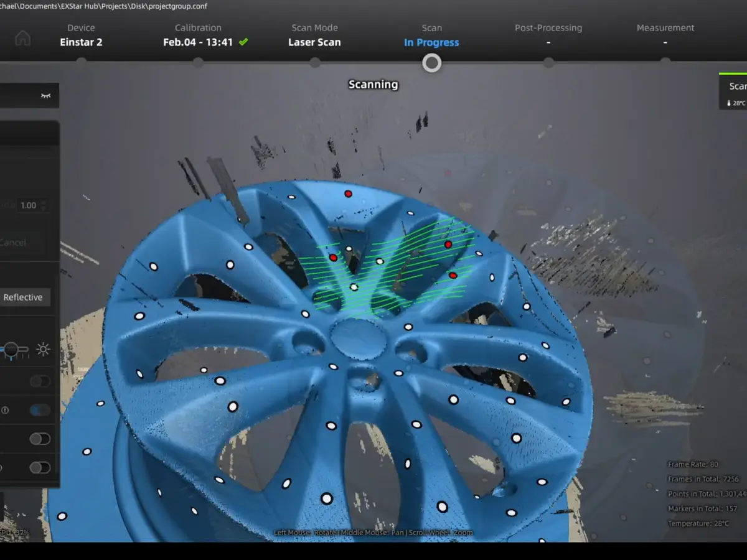
Task: Click the "Temperature: 28°C" readout
Action: (x=698, y=524)
